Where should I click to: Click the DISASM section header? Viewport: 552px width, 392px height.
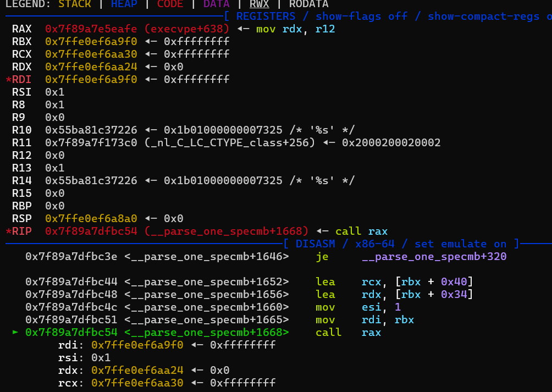tap(316, 244)
